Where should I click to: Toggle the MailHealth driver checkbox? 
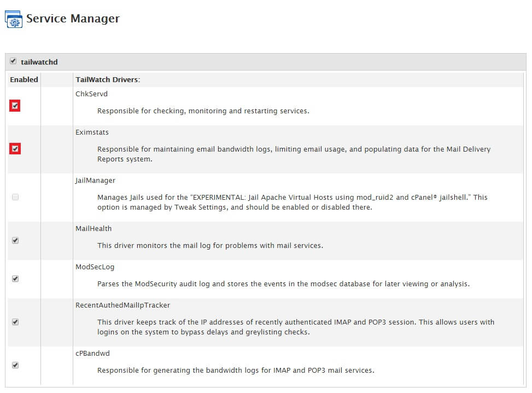pos(15,240)
